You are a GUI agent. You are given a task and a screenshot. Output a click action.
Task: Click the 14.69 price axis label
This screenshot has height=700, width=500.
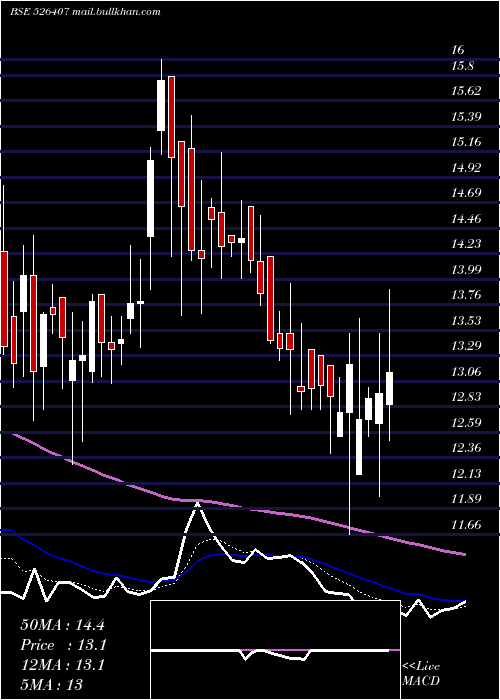click(x=466, y=193)
